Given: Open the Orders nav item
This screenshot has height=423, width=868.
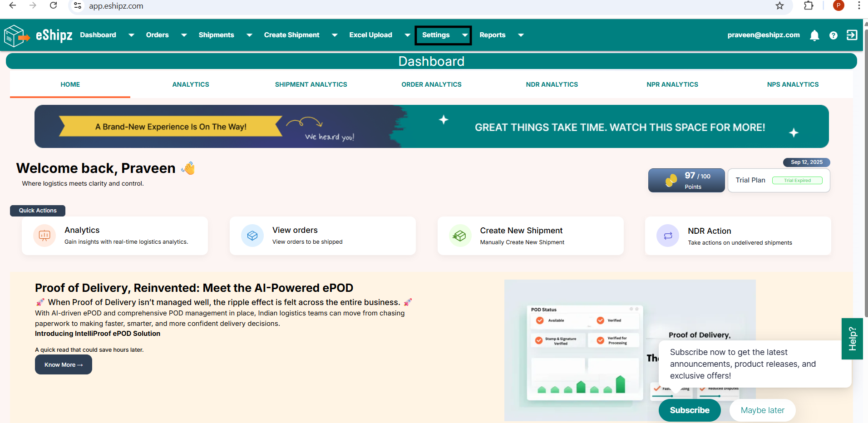Looking at the screenshot, I should (x=157, y=35).
